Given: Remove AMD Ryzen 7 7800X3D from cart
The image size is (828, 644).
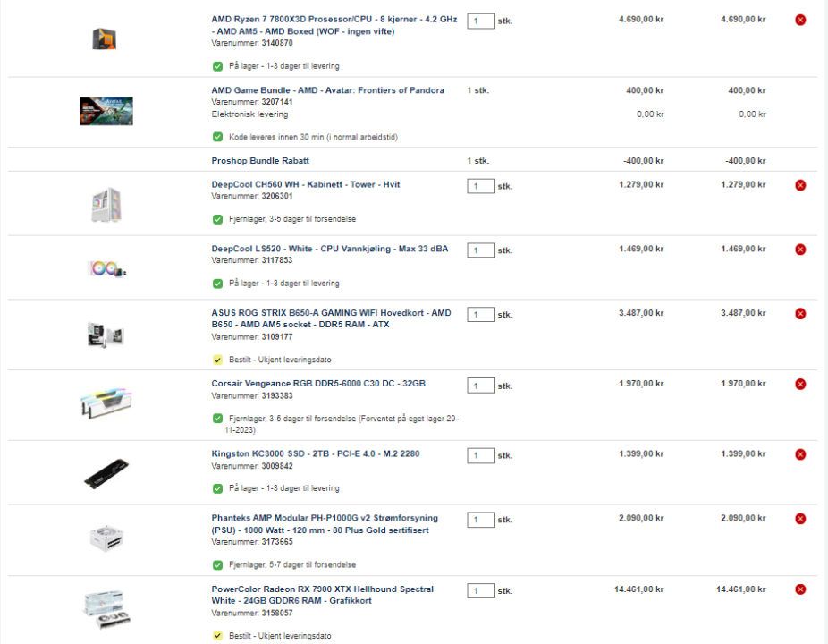Looking at the screenshot, I should [x=800, y=20].
